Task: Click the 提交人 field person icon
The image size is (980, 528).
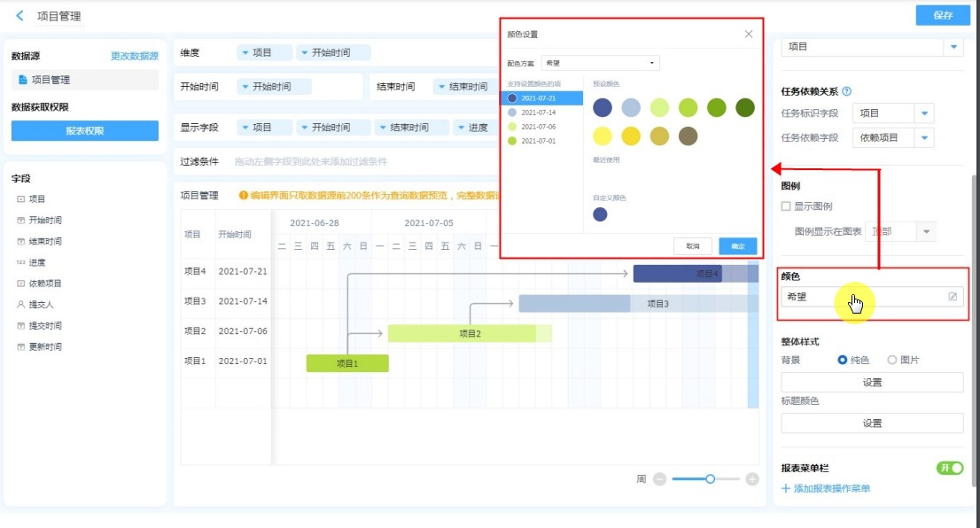Action: (x=20, y=305)
